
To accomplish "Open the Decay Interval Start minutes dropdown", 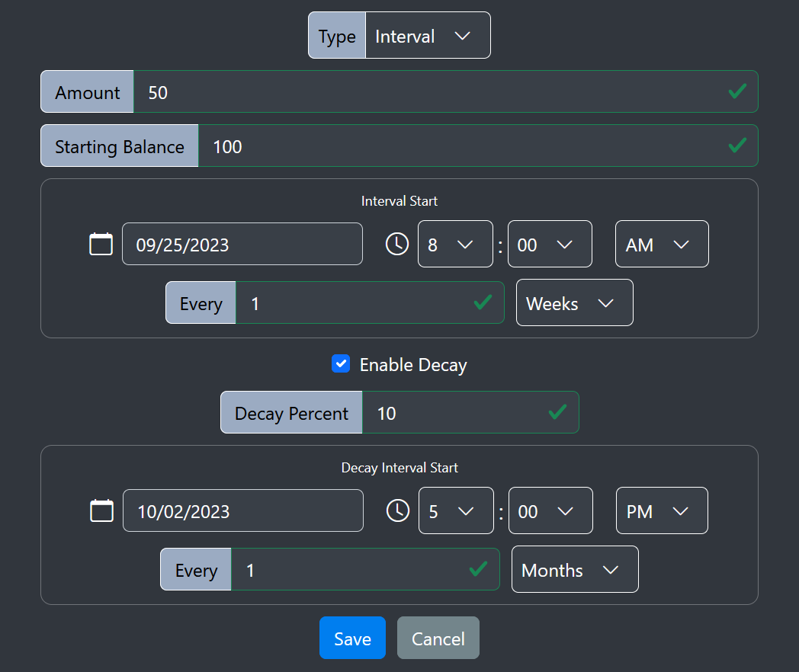I will (550, 510).
